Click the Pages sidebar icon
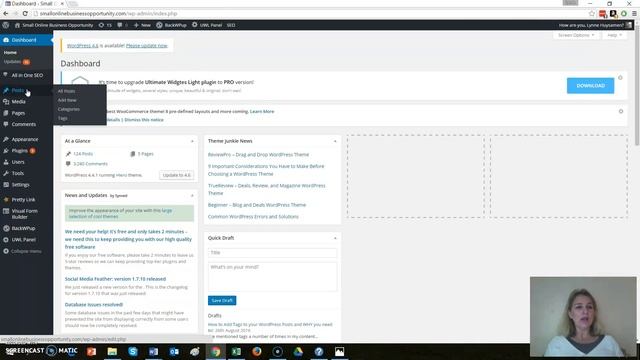This screenshot has width=640, height=360. [6, 113]
